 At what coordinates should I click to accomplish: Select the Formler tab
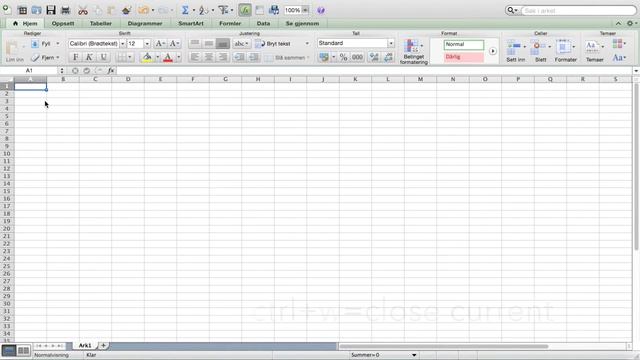pos(230,23)
